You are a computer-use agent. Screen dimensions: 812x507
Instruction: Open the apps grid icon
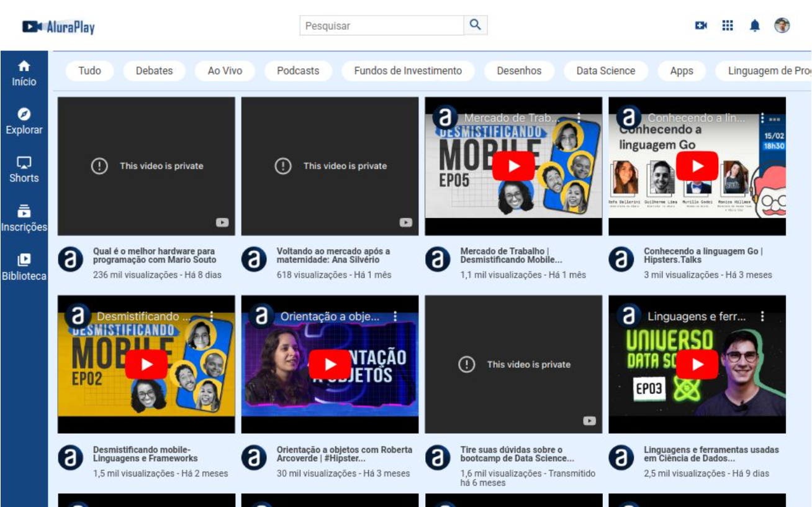728,25
